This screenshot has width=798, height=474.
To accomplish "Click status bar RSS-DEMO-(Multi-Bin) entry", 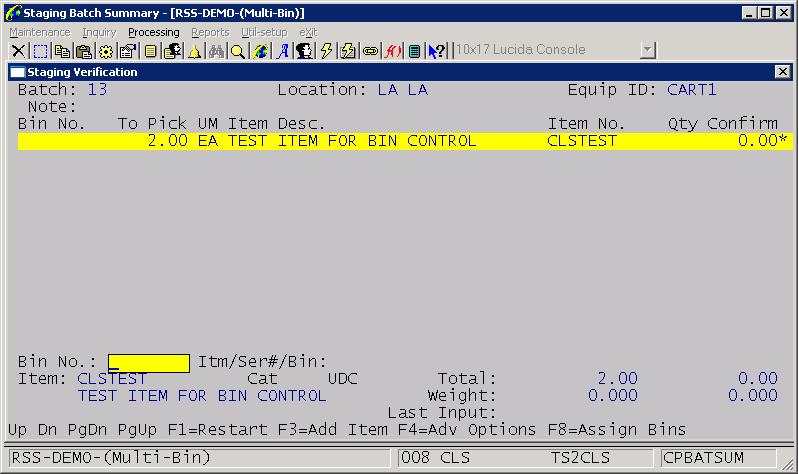I will click(200, 458).
